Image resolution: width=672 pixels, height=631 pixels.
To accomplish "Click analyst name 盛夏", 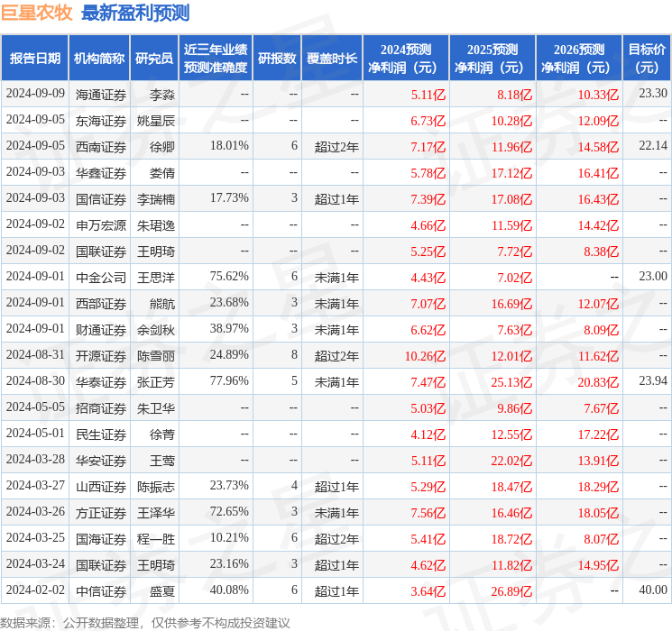I will tap(162, 591).
